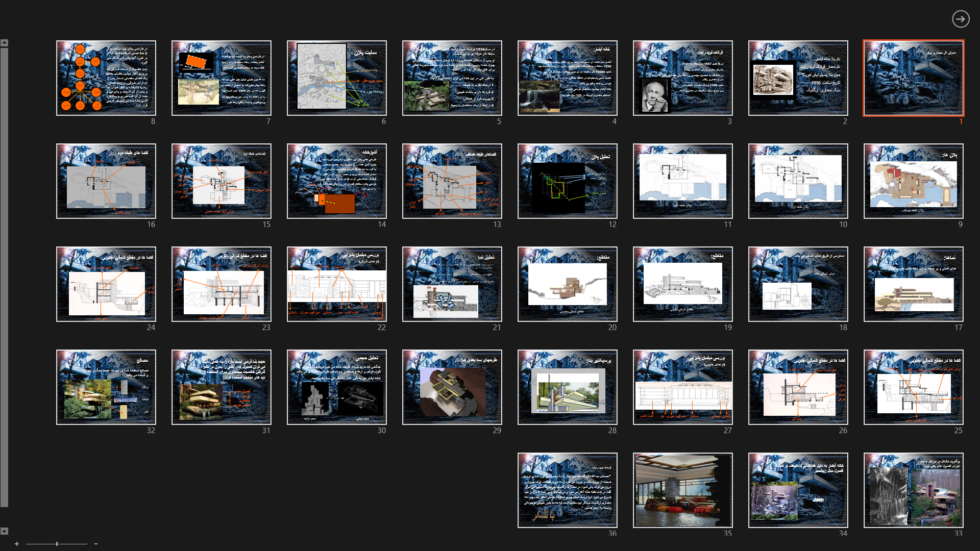Select slide 6 site plan thumbnail
Image resolution: width=980 pixels, height=551 pixels.
[337, 78]
